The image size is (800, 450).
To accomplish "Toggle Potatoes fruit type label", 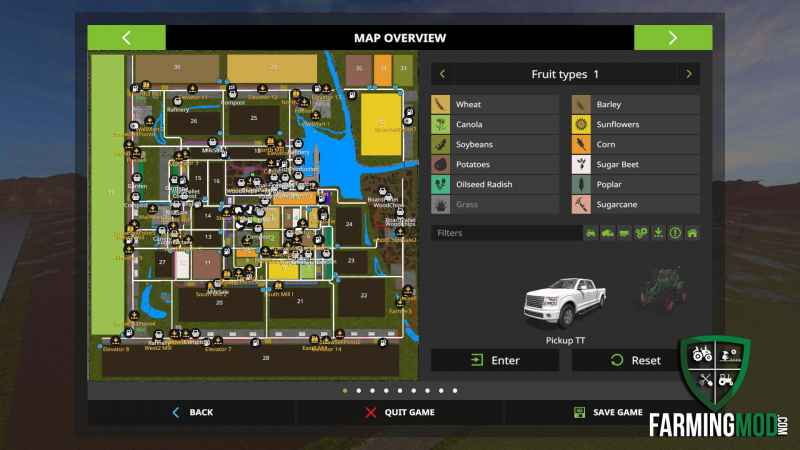I will [x=472, y=164].
